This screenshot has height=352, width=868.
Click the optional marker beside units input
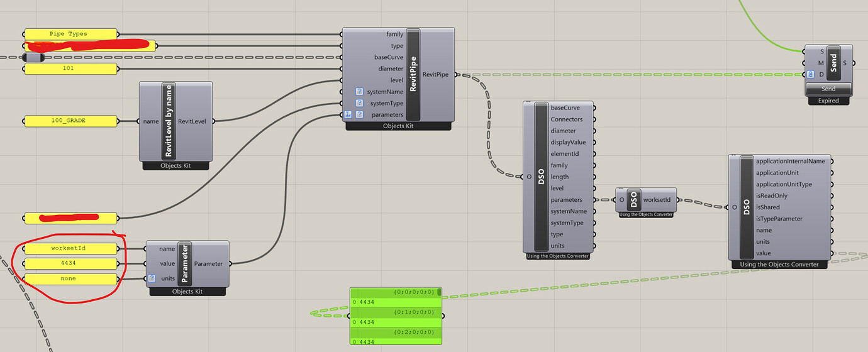(x=152, y=278)
